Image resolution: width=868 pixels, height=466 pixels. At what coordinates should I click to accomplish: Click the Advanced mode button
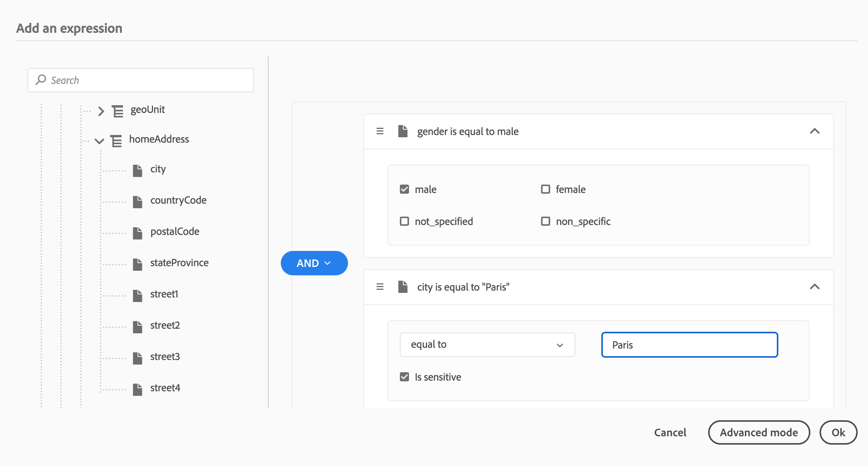(x=758, y=432)
